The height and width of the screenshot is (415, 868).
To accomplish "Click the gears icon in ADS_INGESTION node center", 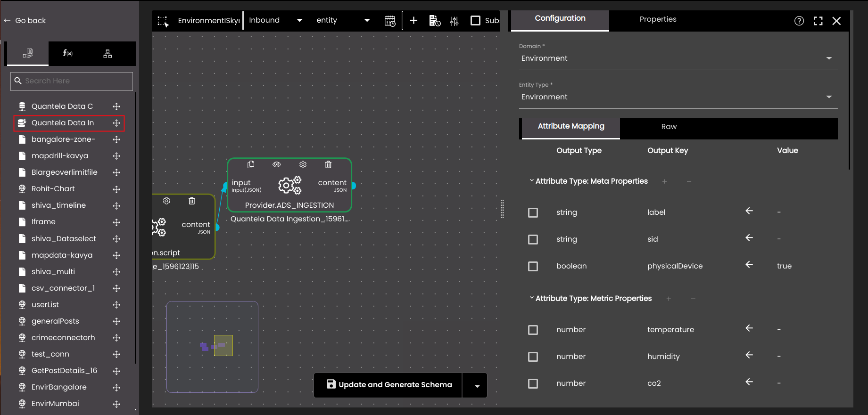I will click(x=289, y=185).
